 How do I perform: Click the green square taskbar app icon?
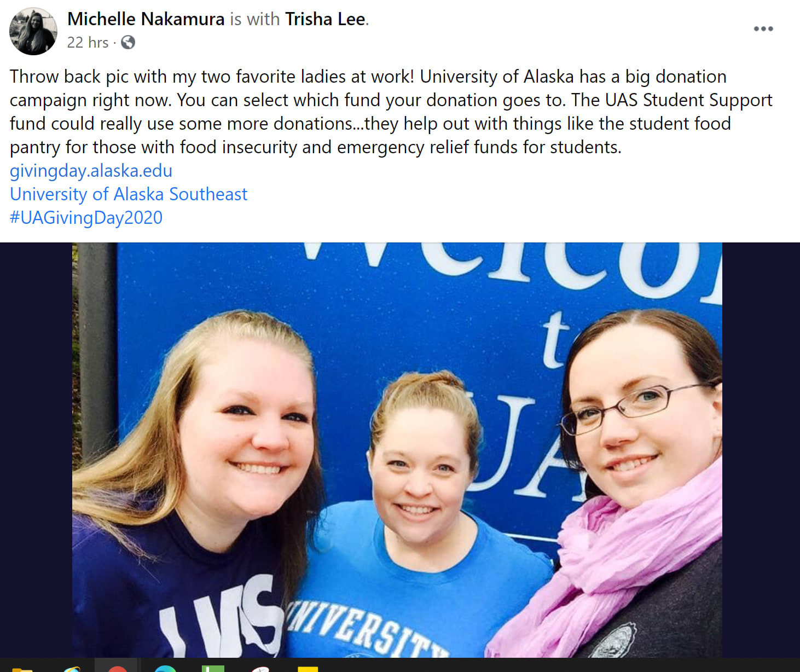pyautogui.click(x=213, y=669)
